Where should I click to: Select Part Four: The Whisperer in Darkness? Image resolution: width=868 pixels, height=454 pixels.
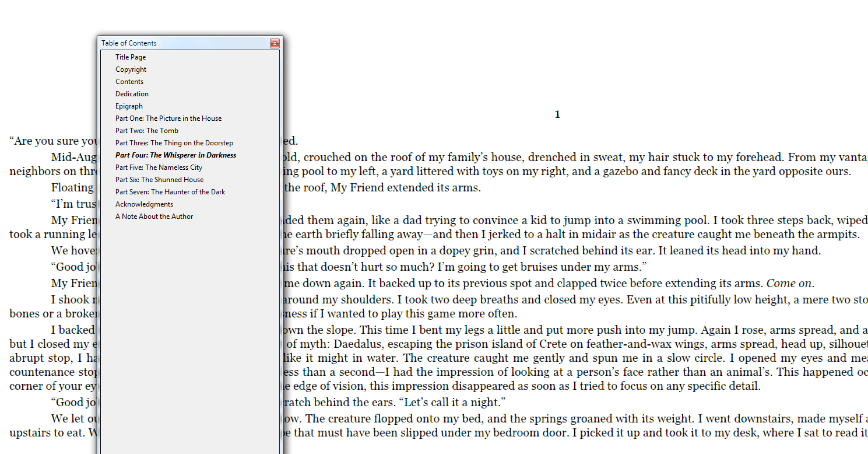click(176, 155)
